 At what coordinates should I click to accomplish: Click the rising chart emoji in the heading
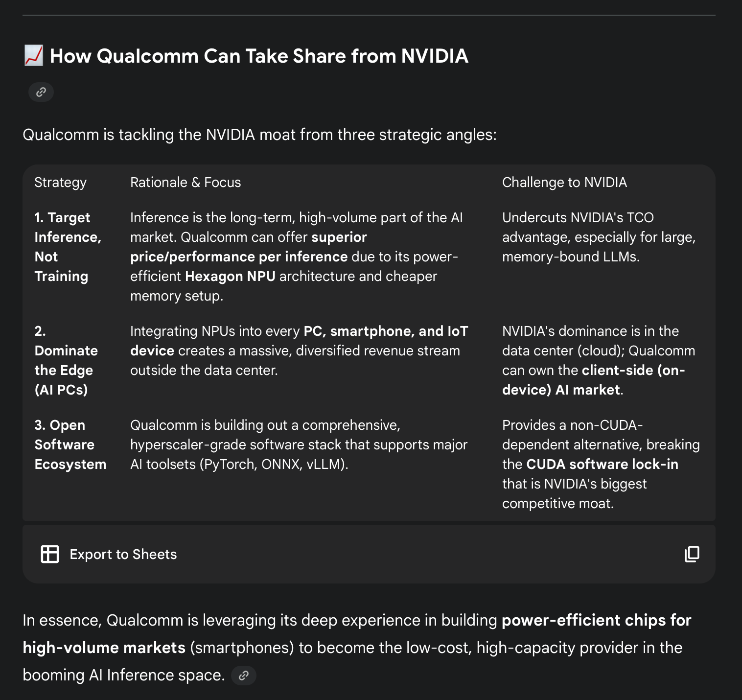34,56
